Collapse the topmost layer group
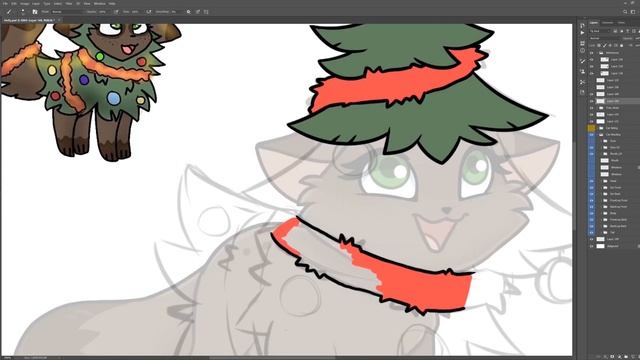This screenshot has width=640, height=360. coord(597,53)
